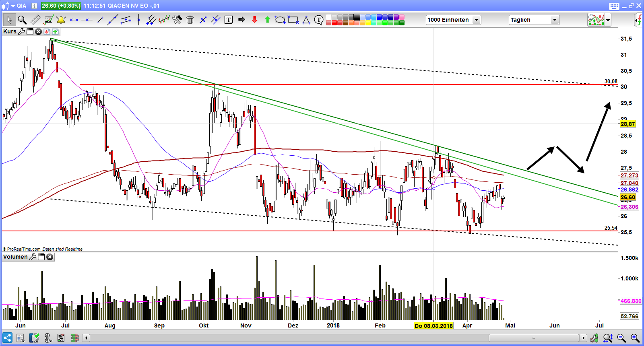Click the share icon in bottom bar
The height and width of the screenshot is (346, 644).
pyautogui.click(x=7, y=338)
